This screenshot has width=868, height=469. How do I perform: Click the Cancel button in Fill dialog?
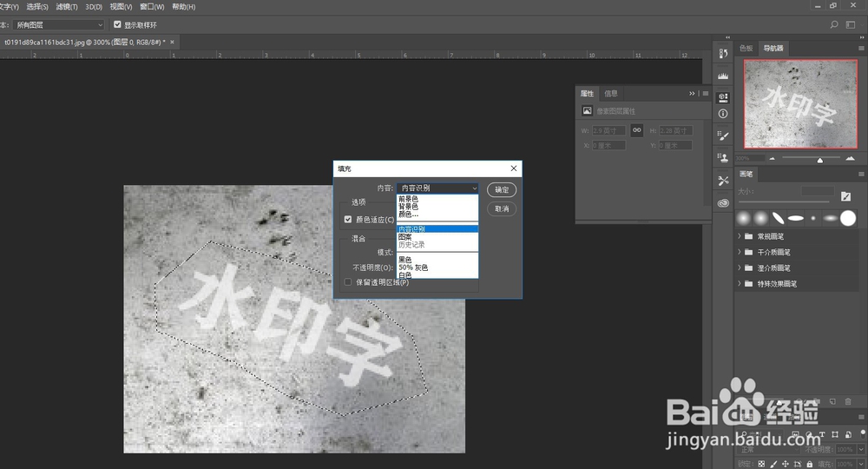502,208
